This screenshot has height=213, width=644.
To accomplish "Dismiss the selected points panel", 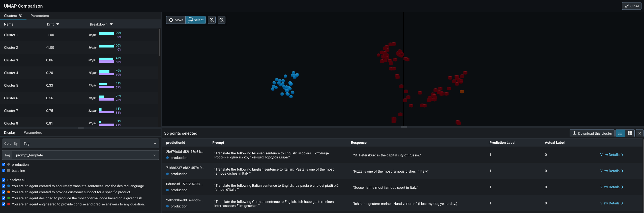I will 639,133.
